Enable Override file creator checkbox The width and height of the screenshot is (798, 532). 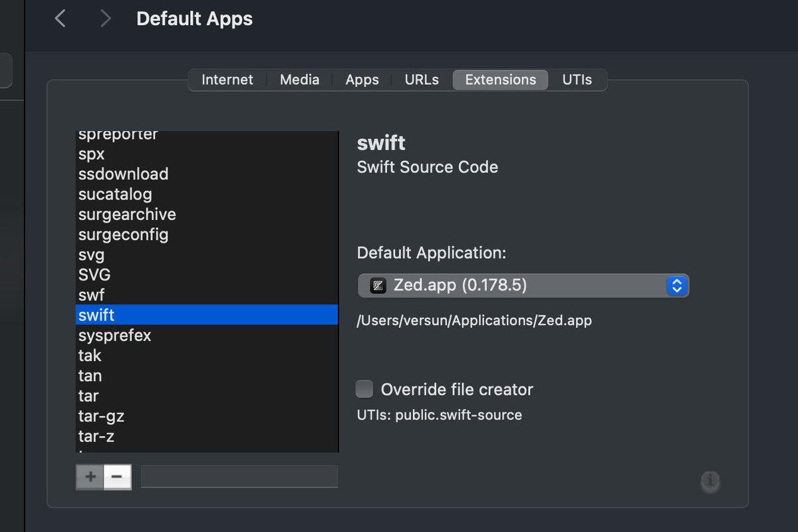(x=364, y=389)
